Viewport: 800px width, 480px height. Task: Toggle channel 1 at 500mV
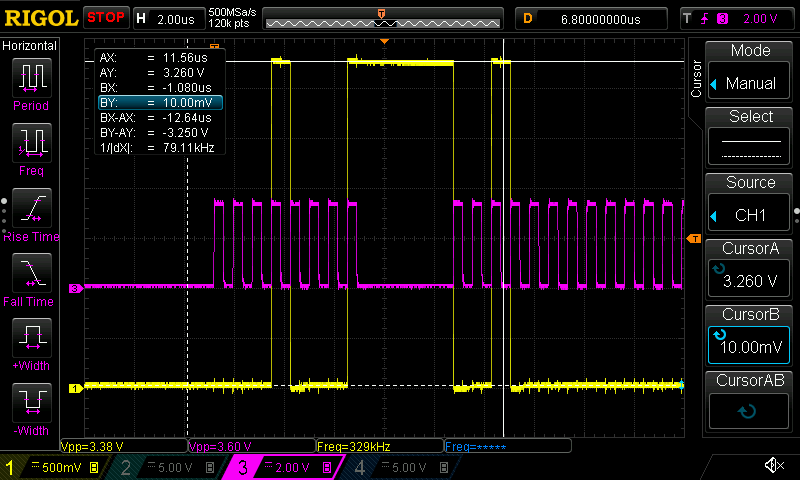point(51,467)
